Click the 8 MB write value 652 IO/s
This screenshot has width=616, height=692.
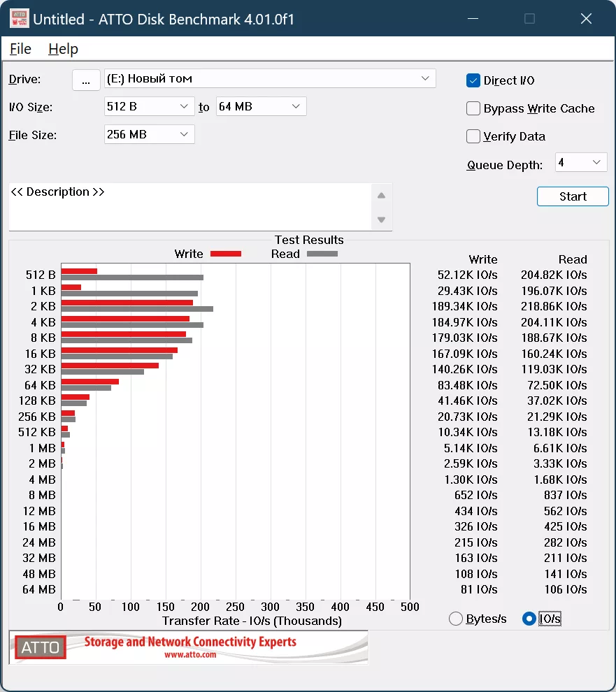click(476, 495)
